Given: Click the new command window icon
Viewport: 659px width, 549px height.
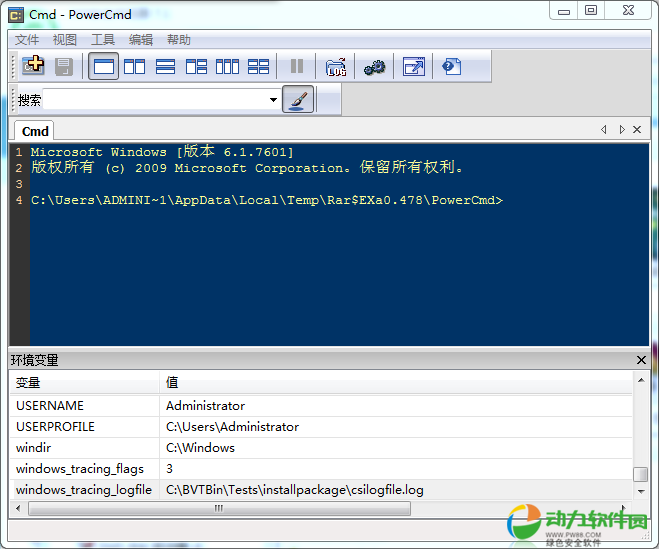Looking at the screenshot, I should click(34, 67).
